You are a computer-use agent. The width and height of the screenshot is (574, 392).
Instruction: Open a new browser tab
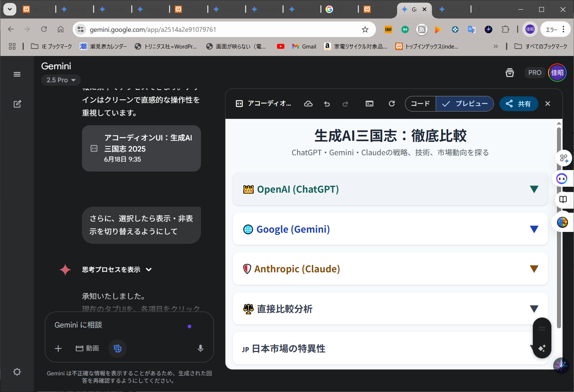pos(479,9)
